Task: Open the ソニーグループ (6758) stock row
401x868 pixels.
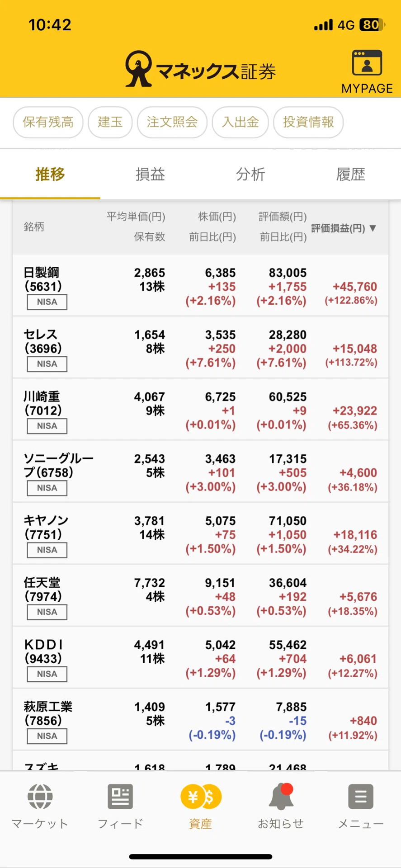Action: [x=200, y=472]
